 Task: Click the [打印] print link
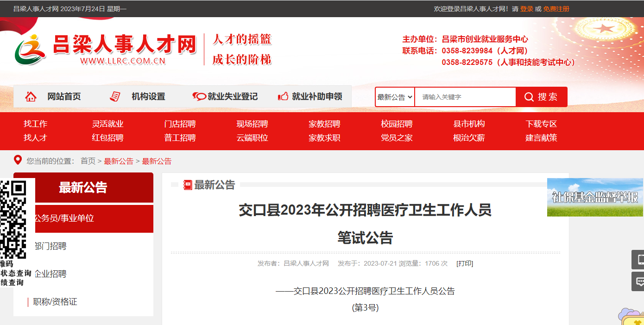(x=465, y=263)
